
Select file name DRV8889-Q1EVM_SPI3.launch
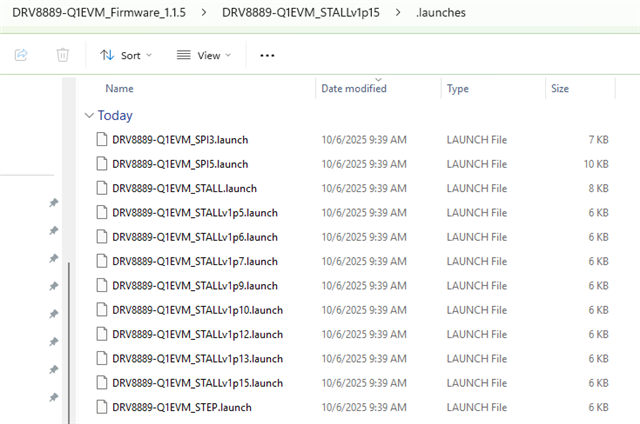click(180, 140)
